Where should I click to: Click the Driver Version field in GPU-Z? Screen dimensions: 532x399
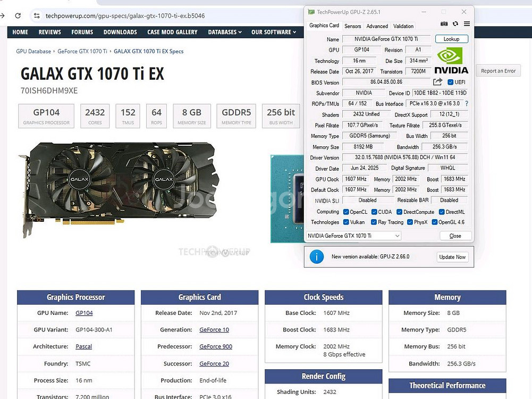click(405, 157)
